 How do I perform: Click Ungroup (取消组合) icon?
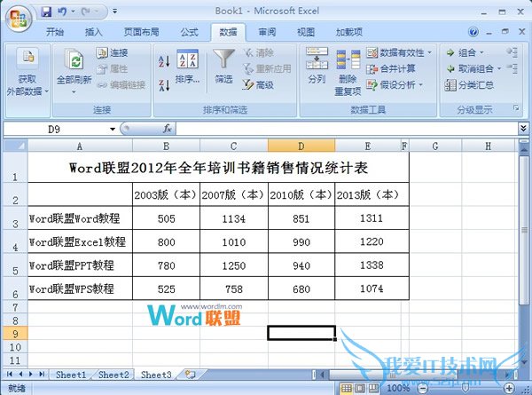[x=450, y=69]
